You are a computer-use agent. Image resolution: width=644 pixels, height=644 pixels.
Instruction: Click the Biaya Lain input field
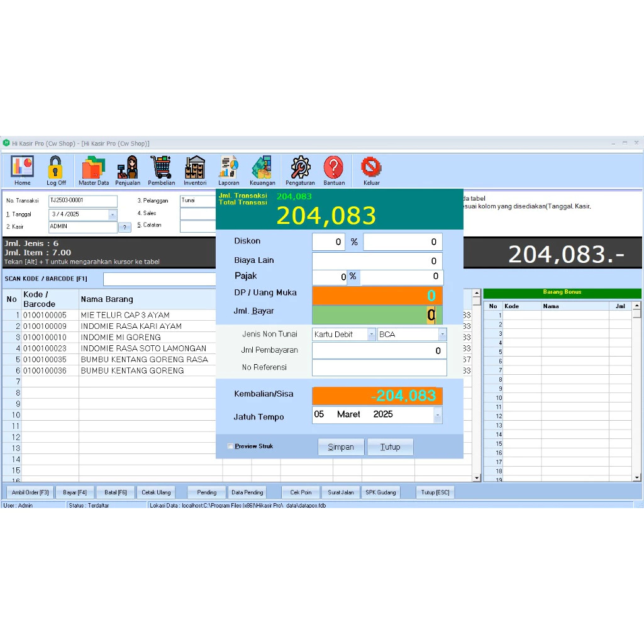tap(377, 261)
